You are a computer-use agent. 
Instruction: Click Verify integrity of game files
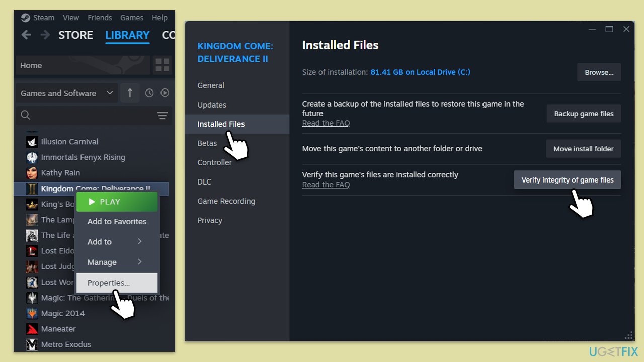[x=568, y=180]
